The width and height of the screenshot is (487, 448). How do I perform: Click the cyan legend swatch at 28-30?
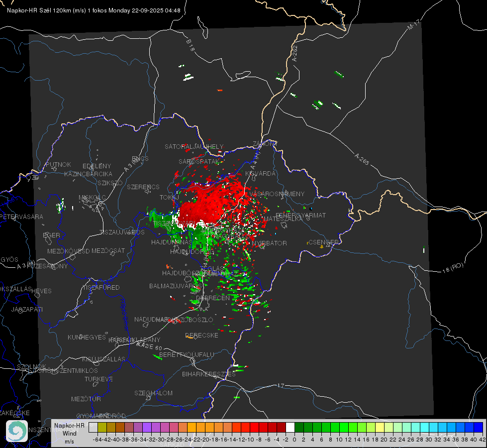tap(424, 427)
